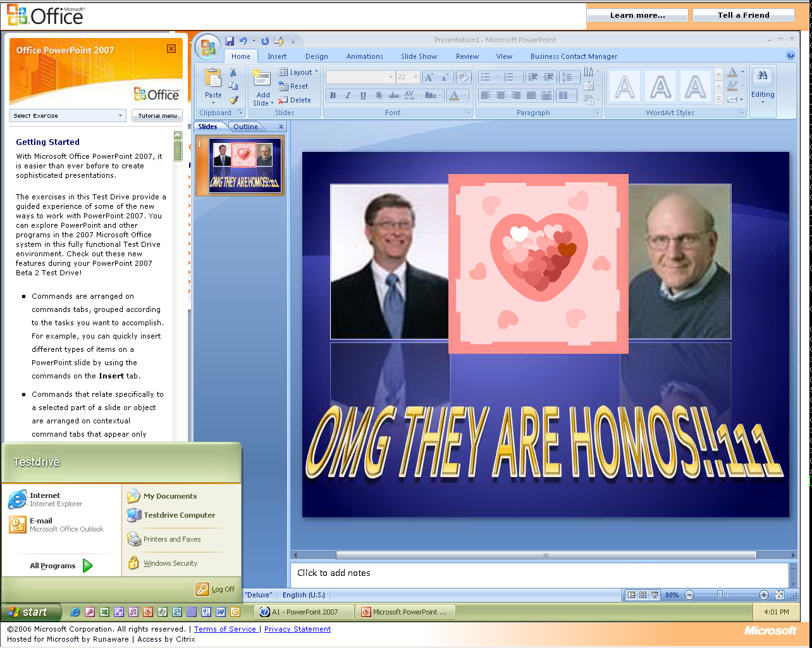
Task: Open the Font dialog launcher
Action: 469,113
